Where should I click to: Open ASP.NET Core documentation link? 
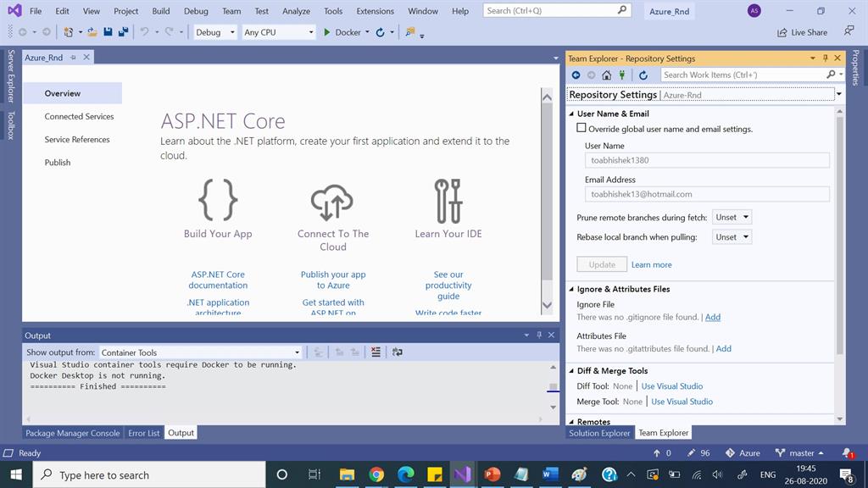pyautogui.click(x=218, y=280)
